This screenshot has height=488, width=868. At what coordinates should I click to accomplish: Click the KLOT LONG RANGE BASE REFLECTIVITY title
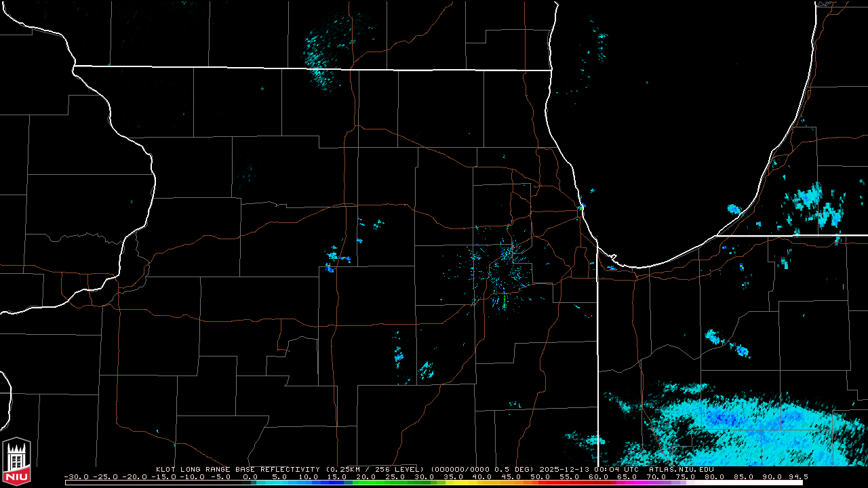[x=238, y=469]
